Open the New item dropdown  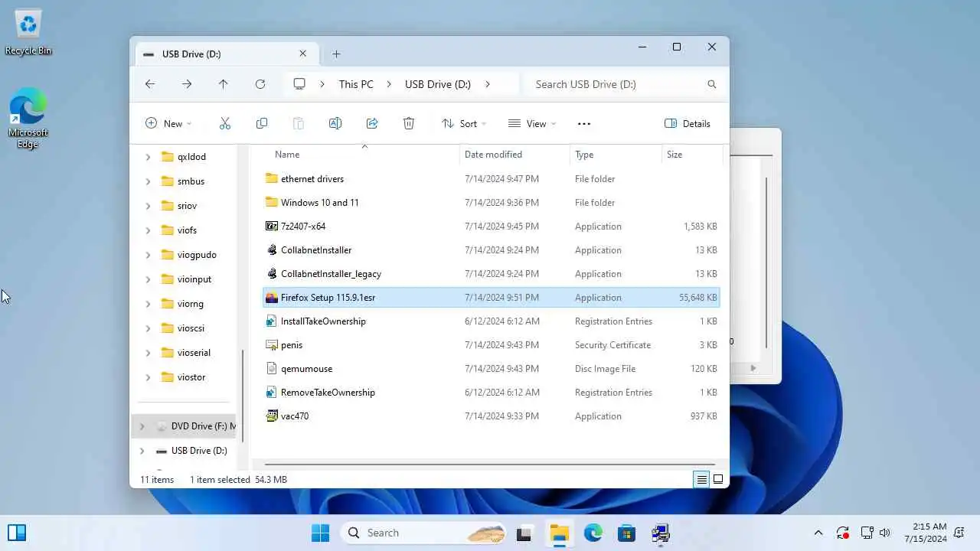point(168,123)
